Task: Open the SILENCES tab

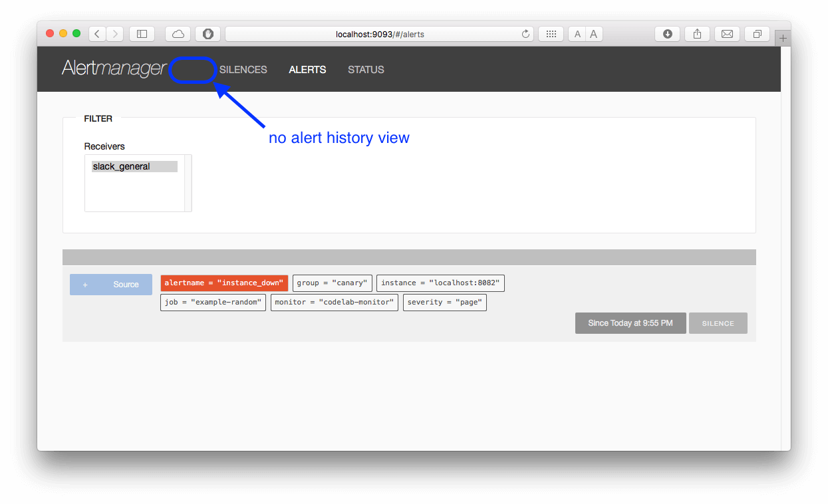Action: 243,70
